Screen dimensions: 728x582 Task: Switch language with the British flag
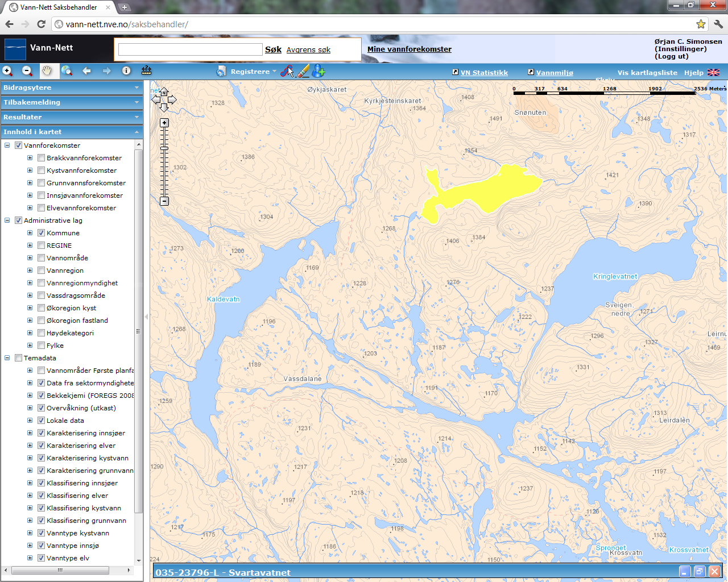point(713,72)
